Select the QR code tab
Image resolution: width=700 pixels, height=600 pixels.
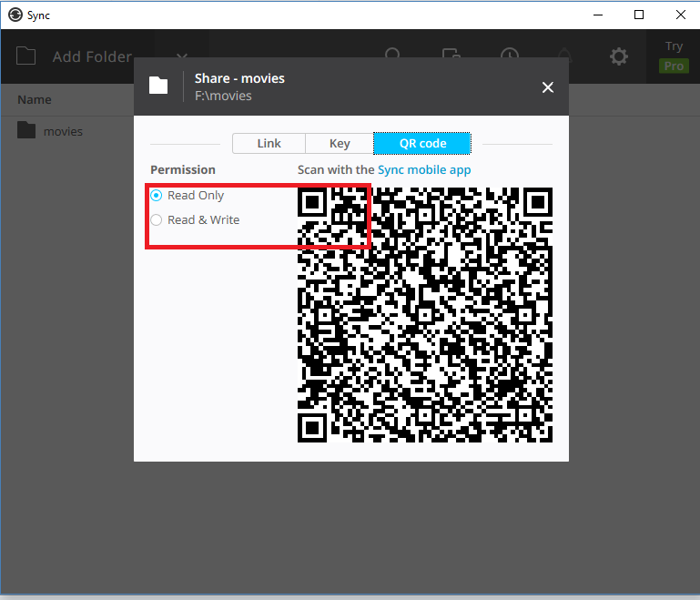[422, 143]
